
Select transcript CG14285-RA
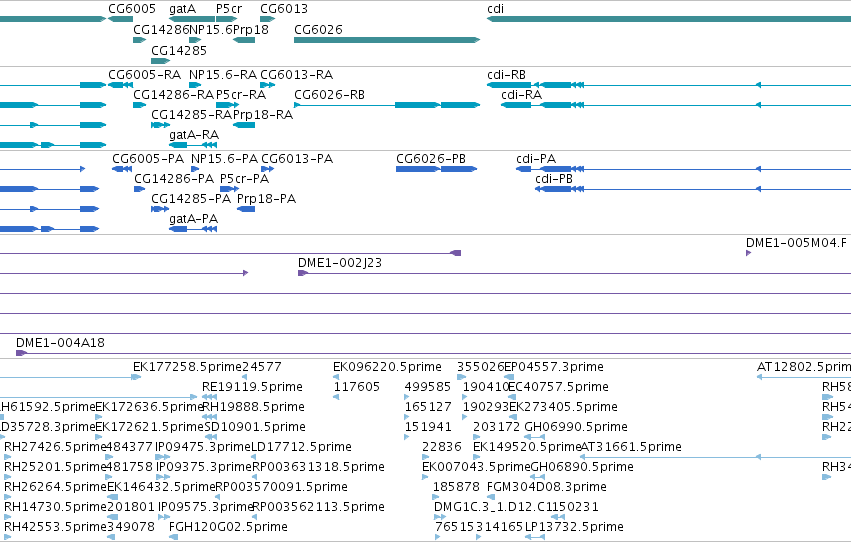point(160,125)
